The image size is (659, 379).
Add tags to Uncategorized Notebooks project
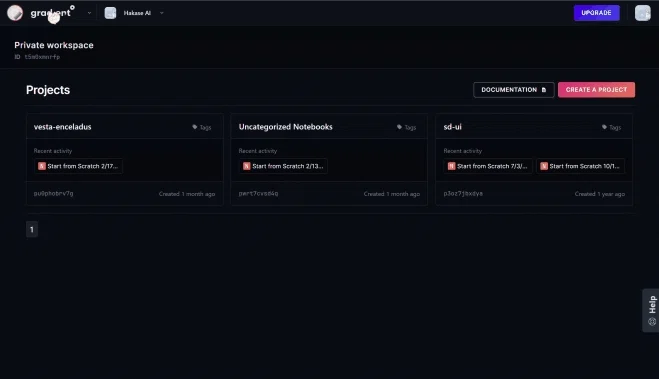[406, 127]
